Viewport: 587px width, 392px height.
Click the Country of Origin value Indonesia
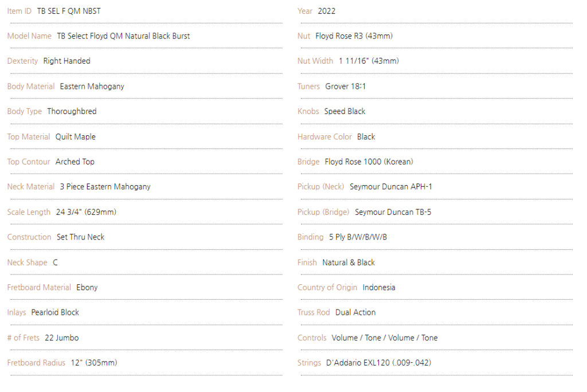pyautogui.click(x=379, y=288)
